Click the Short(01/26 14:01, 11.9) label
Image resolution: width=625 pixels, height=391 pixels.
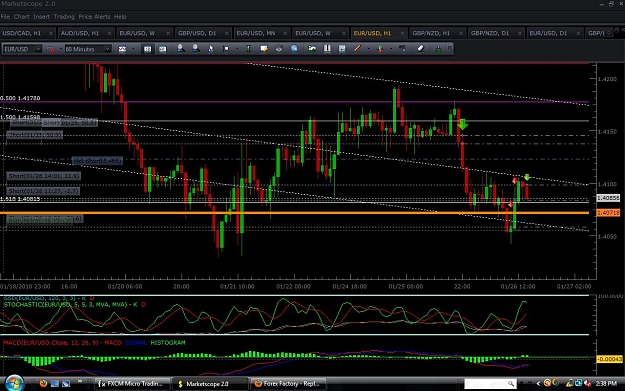(44, 176)
